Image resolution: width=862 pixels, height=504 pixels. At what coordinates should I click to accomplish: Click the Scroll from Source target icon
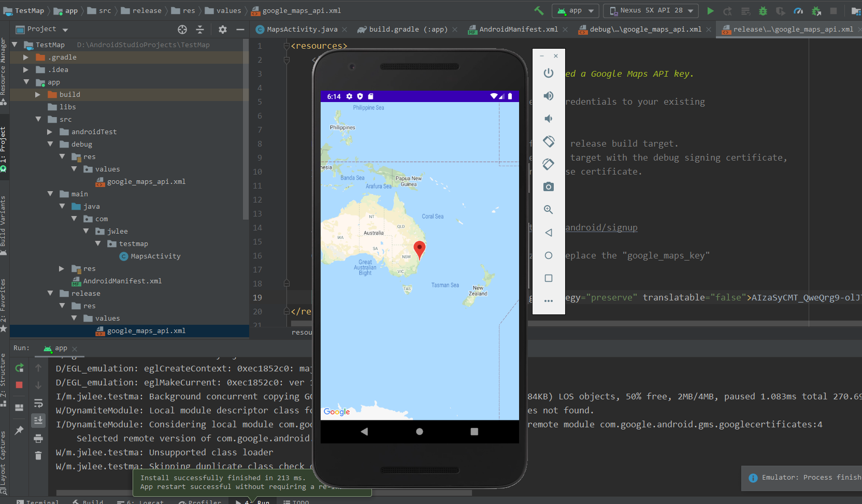coord(182,30)
